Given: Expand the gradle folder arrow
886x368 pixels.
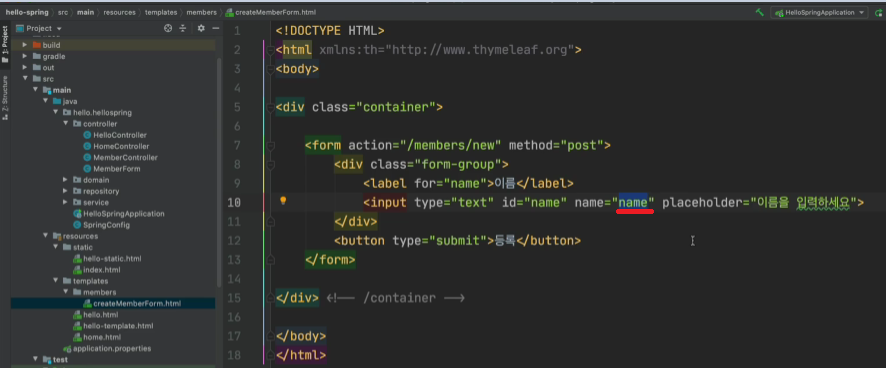Looking at the screenshot, I should click(x=24, y=56).
